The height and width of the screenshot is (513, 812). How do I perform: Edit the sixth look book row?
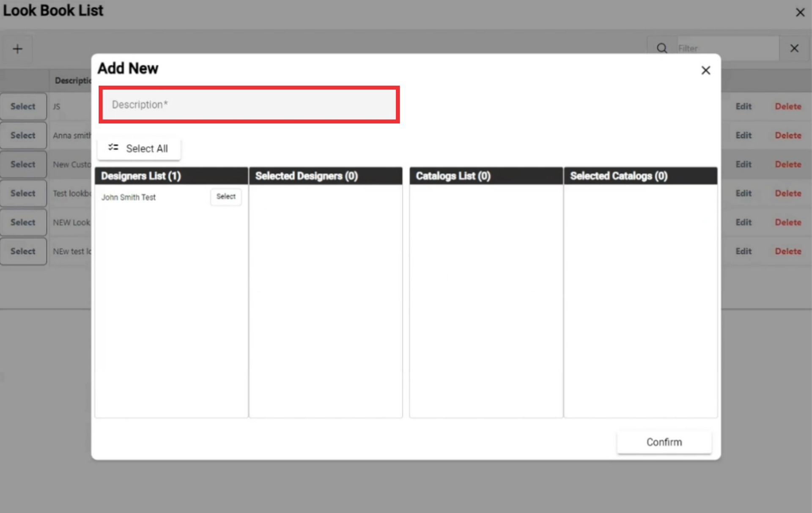click(x=743, y=251)
